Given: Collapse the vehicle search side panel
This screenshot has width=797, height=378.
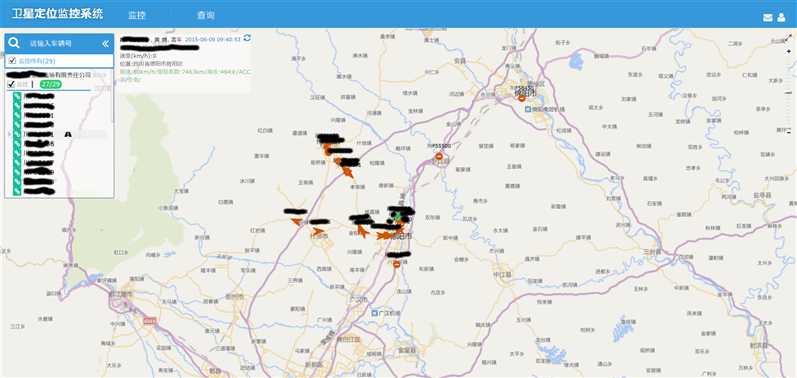Looking at the screenshot, I should point(105,44).
